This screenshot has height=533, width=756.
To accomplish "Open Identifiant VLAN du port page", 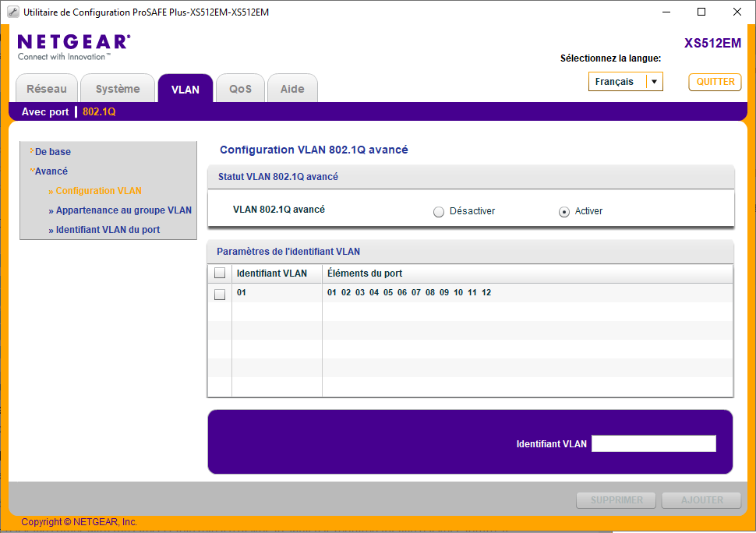I will (108, 230).
